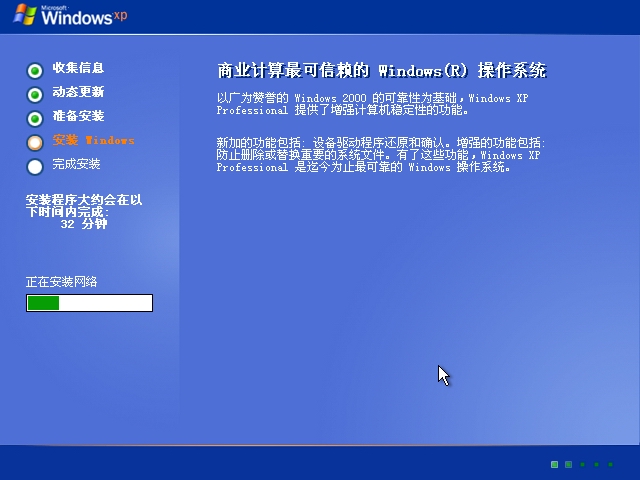640x480 pixels.
Task: Click the green bullet beside 准备安装
Action: pos(35,118)
